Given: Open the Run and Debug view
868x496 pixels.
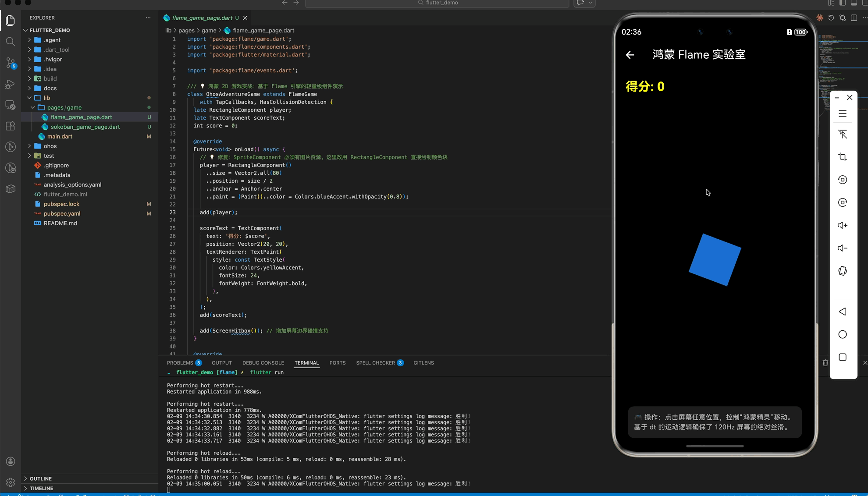Looking at the screenshot, I should 11,84.
